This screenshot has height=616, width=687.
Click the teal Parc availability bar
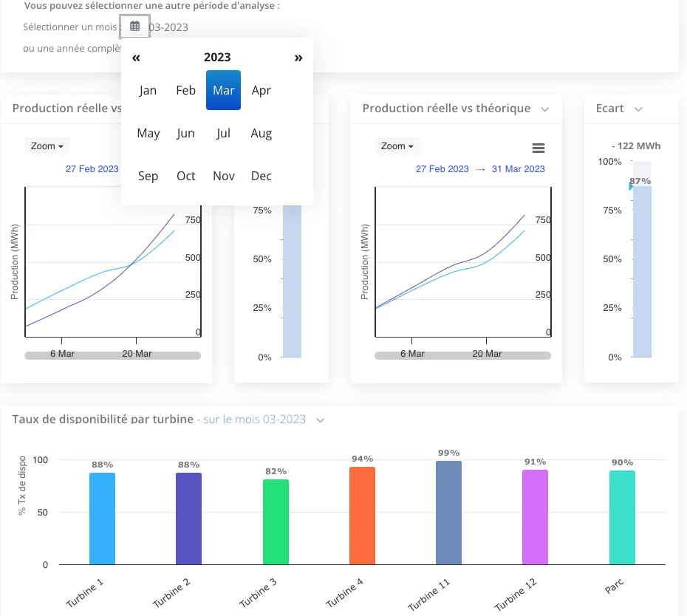[622, 517]
